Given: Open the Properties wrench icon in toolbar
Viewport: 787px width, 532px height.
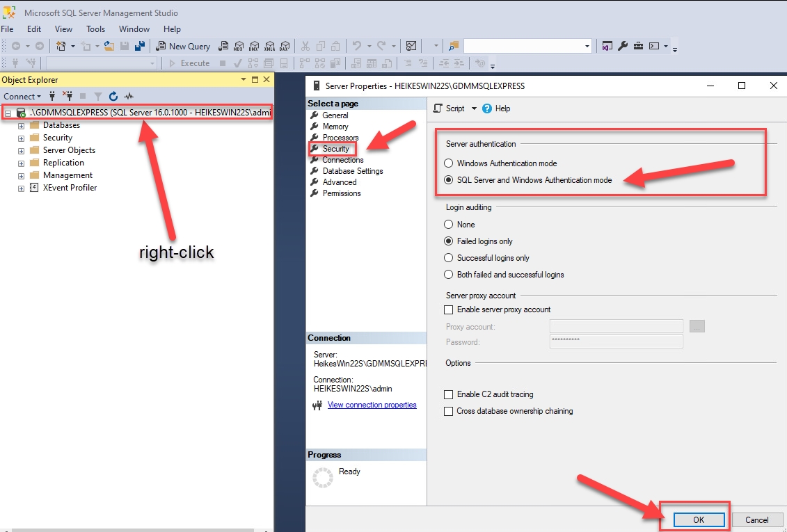Looking at the screenshot, I should [x=623, y=46].
